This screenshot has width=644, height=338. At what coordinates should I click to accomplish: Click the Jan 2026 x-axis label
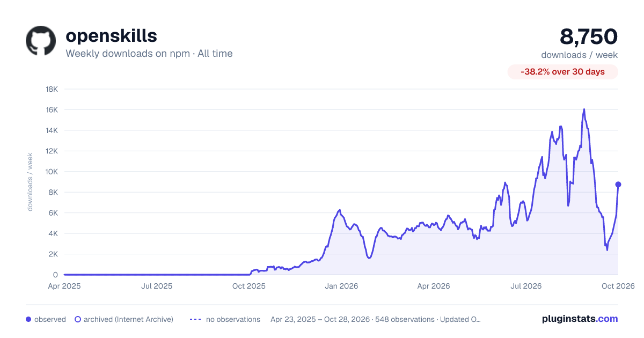(342, 286)
